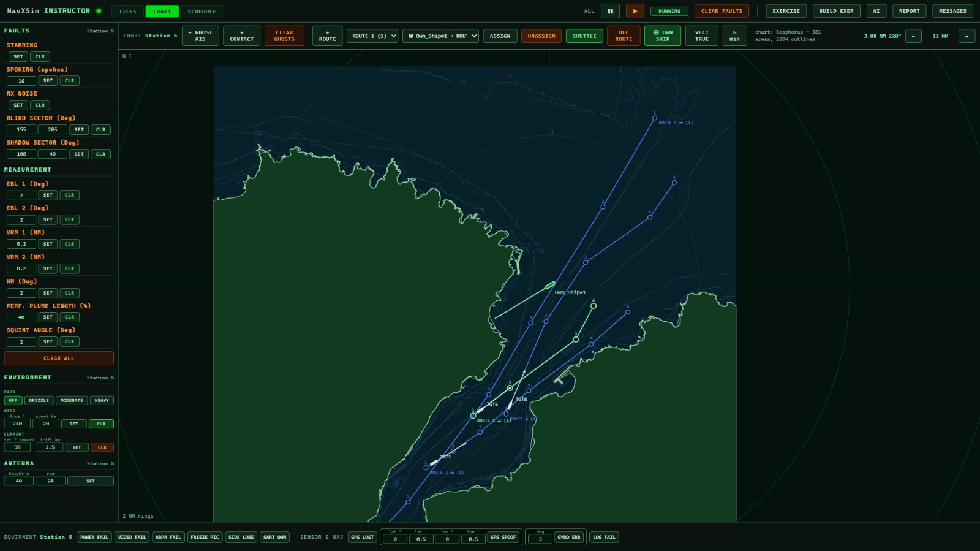
Task: Edit the gyro error deg field
Action: tap(540, 539)
